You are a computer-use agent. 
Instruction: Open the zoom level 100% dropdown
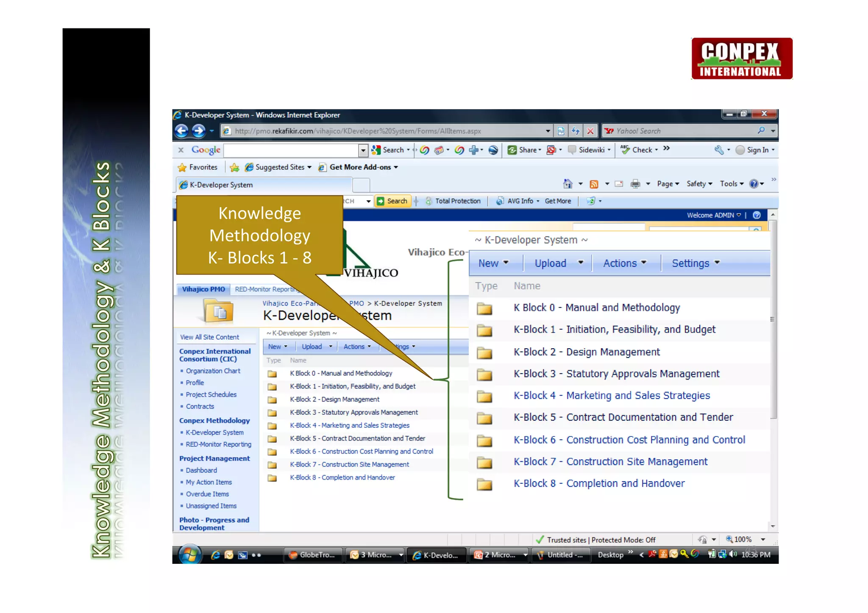pos(763,540)
